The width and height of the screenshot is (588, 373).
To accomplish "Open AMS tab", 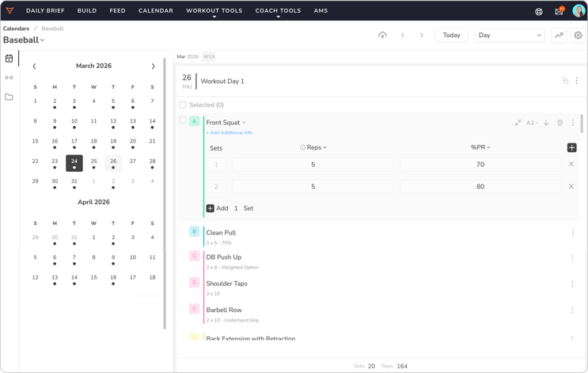I will pyautogui.click(x=321, y=10).
